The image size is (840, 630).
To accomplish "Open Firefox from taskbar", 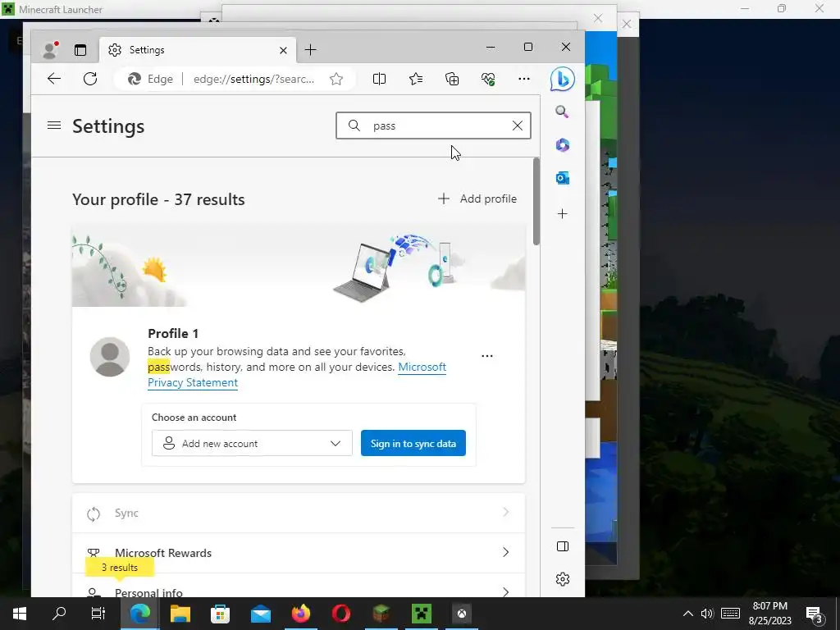I will (x=301, y=614).
